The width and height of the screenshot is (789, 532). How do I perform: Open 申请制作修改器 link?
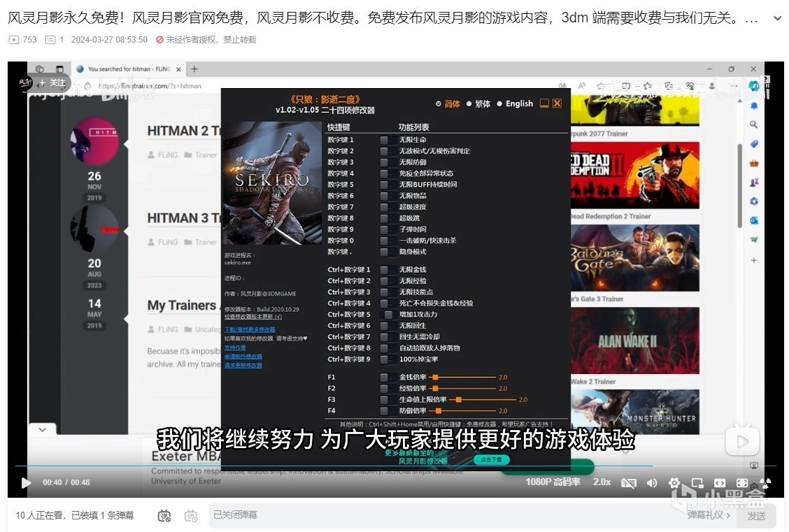click(243, 357)
